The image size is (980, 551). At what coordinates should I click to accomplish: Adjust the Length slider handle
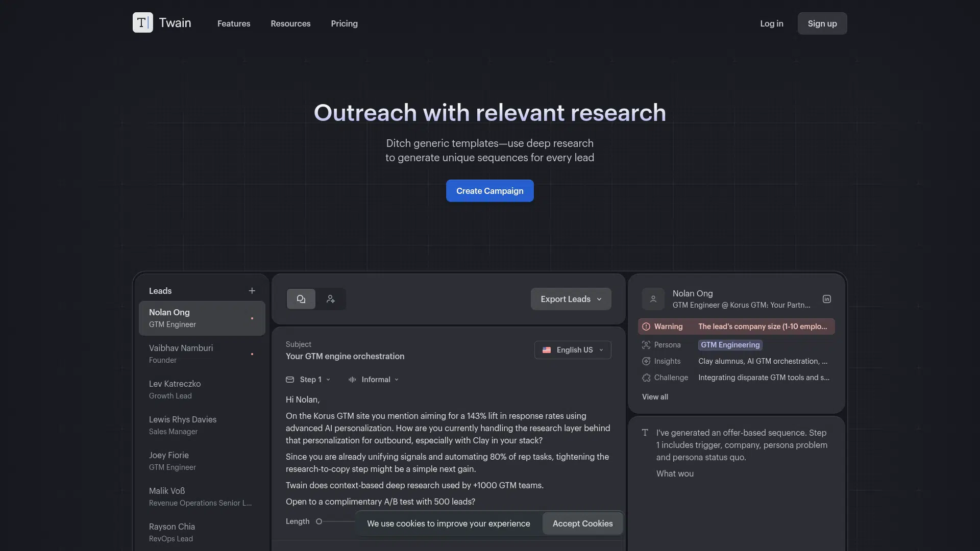(x=319, y=521)
